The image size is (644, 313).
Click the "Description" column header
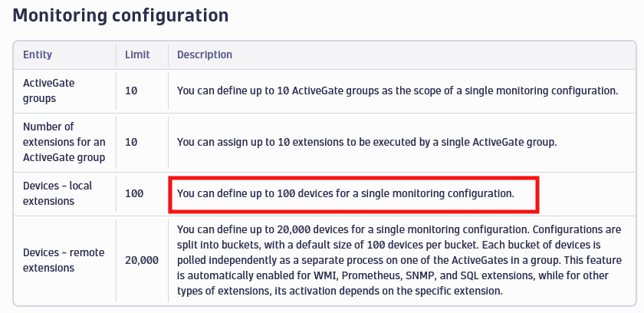[205, 55]
